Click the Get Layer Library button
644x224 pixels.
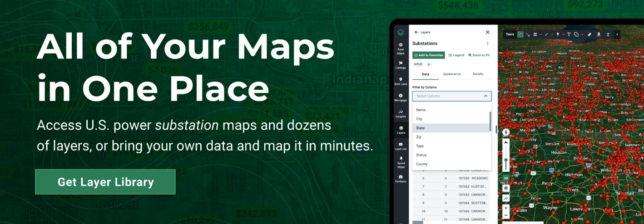tap(105, 182)
